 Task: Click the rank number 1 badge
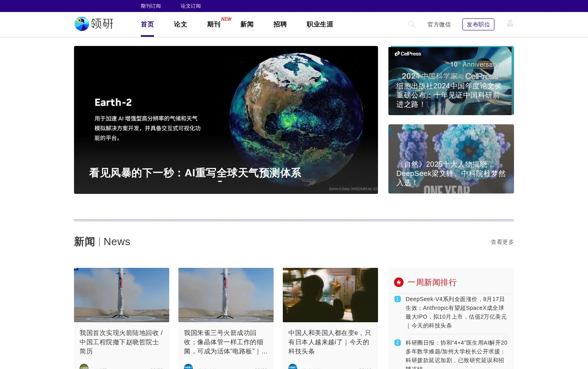pyautogui.click(x=398, y=299)
